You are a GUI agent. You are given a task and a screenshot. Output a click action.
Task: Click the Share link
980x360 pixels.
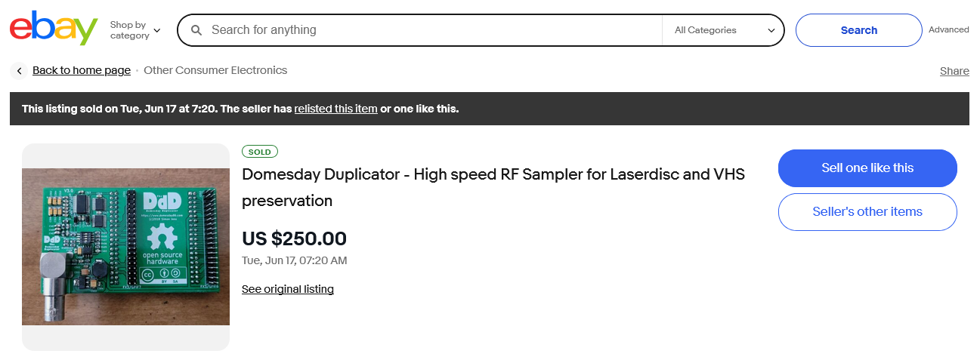pos(954,71)
